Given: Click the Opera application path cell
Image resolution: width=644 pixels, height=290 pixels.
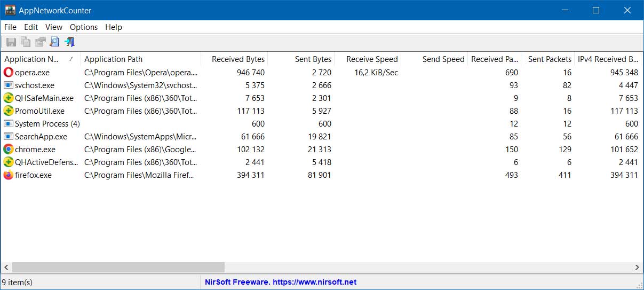Looking at the screenshot, I should click(141, 72).
